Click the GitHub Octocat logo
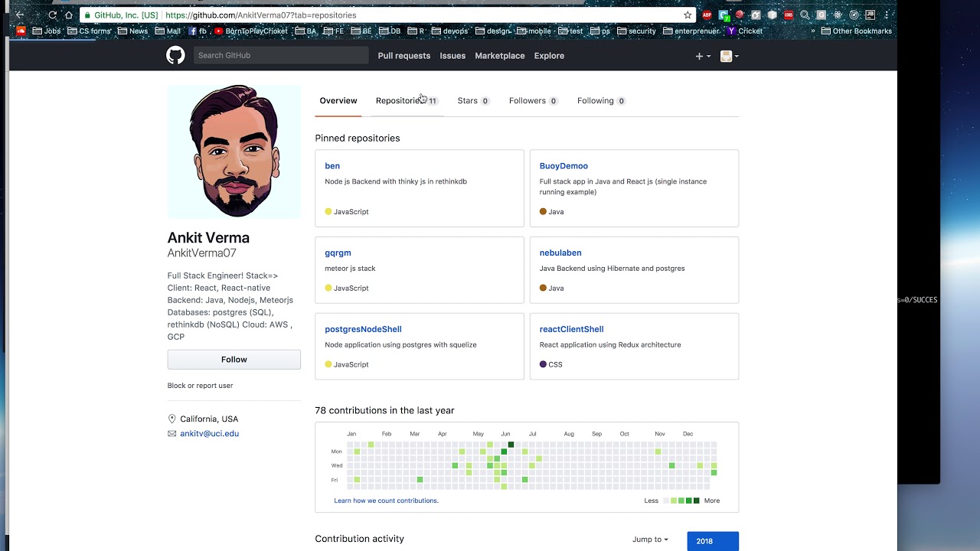The width and height of the screenshot is (980, 551). (x=175, y=55)
